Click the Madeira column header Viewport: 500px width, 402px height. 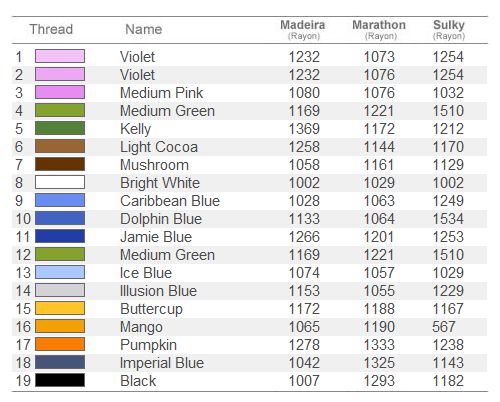303,29
